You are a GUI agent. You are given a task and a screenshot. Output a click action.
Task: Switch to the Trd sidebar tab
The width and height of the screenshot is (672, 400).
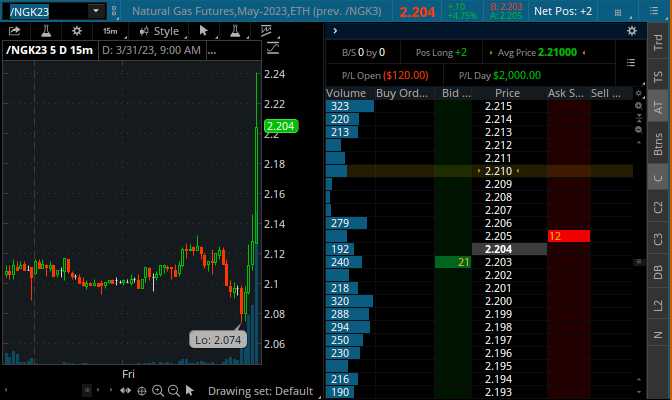658,42
